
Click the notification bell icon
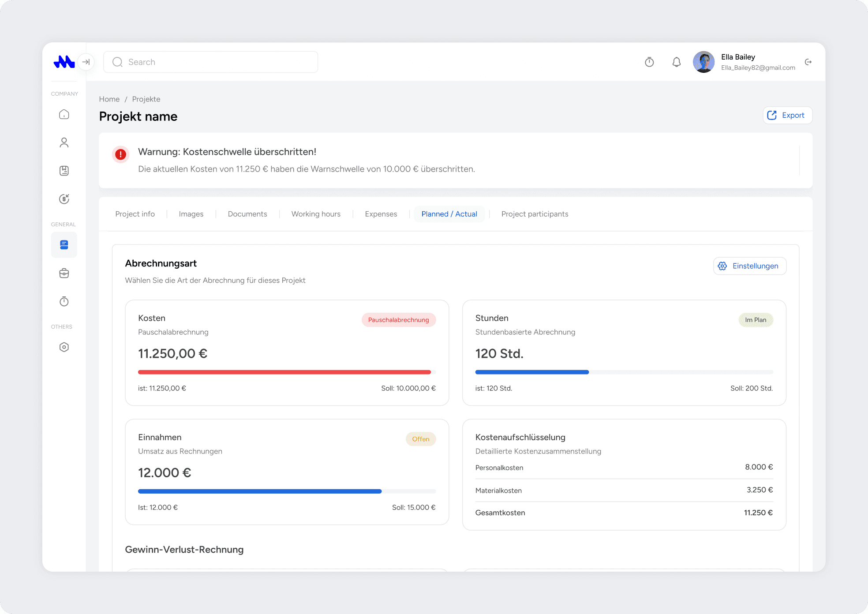click(x=676, y=62)
